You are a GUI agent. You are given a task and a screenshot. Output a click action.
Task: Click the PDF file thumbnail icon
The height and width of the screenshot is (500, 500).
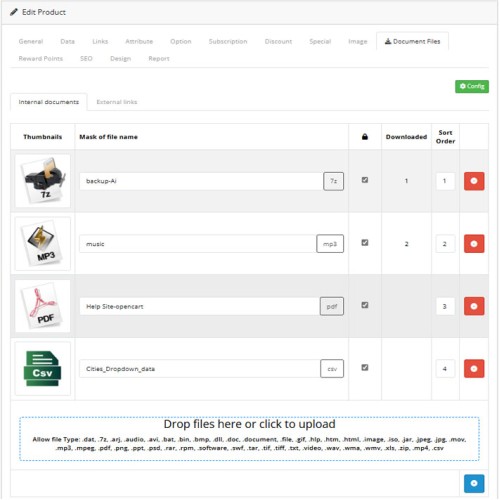(43, 306)
